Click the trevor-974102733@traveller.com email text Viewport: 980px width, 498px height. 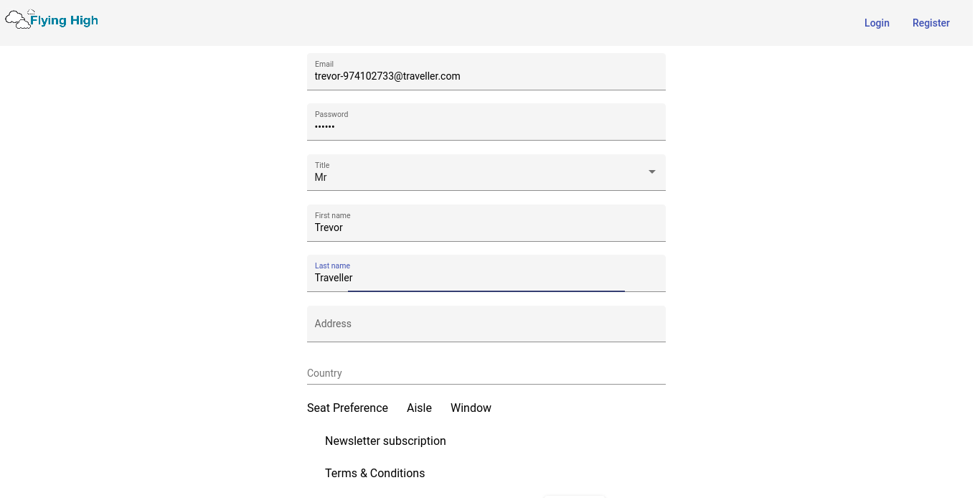pyautogui.click(x=387, y=76)
